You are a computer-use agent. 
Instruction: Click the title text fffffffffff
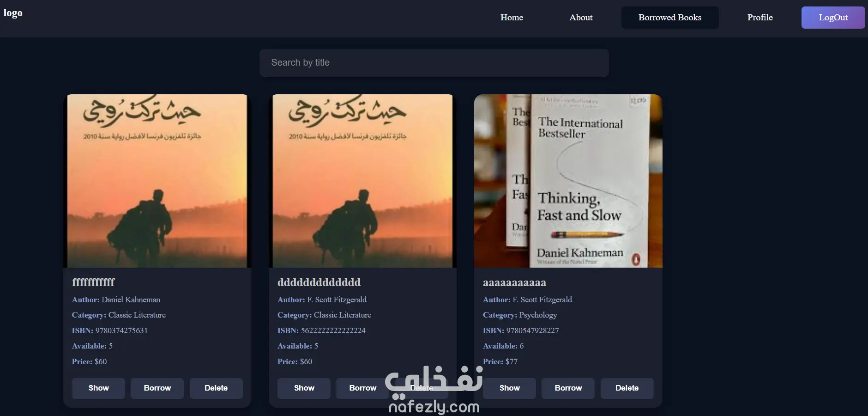click(x=93, y=282)
